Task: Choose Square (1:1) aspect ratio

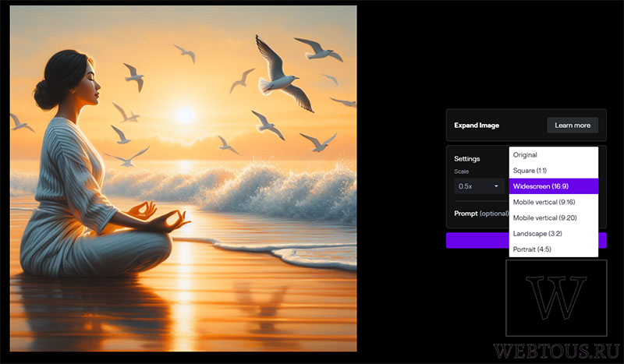Action: click(554, 171)
